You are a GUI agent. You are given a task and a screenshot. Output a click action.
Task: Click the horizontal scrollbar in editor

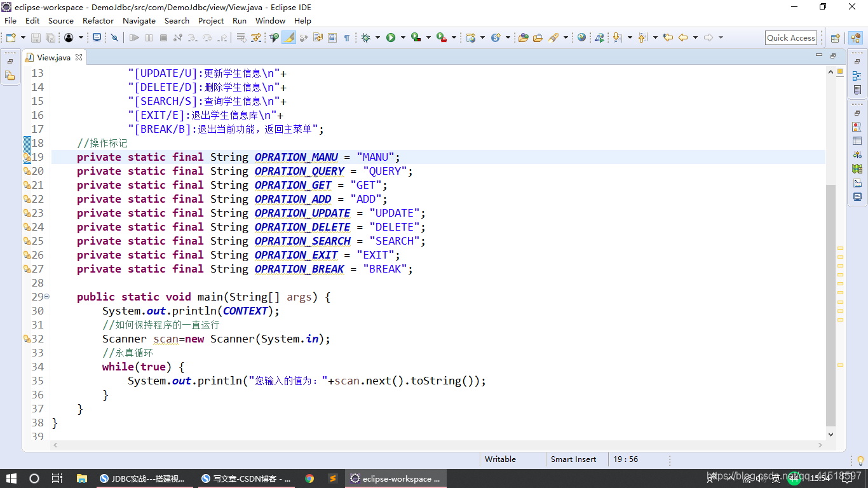click(x=438, y=445)
